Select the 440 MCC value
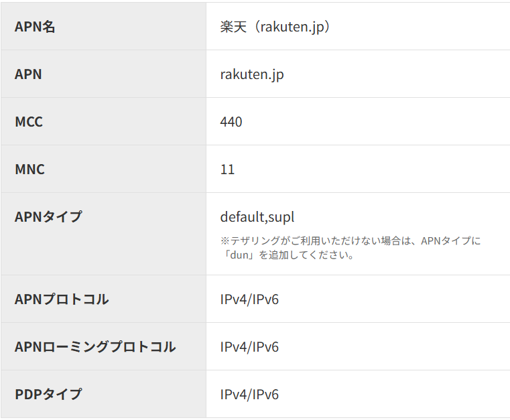The height and width of the screenshot is (420, 510). (x=231, y=122)
